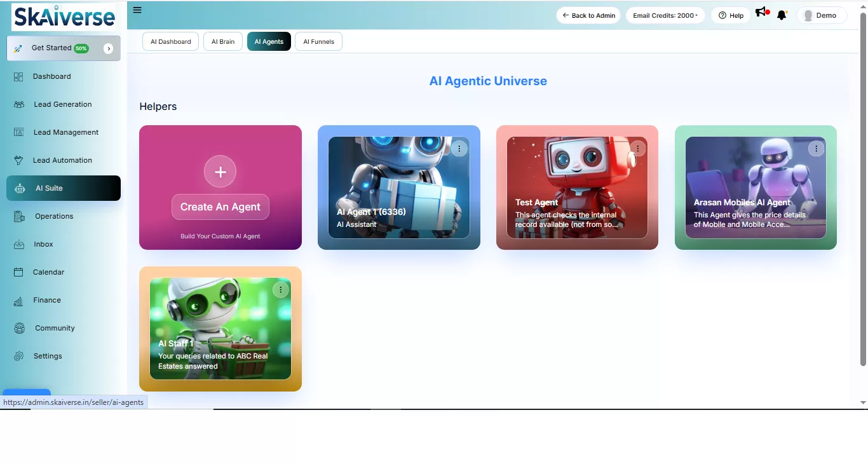868x464 pixels.
Task: Click the hamburger menu icon
Action: [137, 10]
